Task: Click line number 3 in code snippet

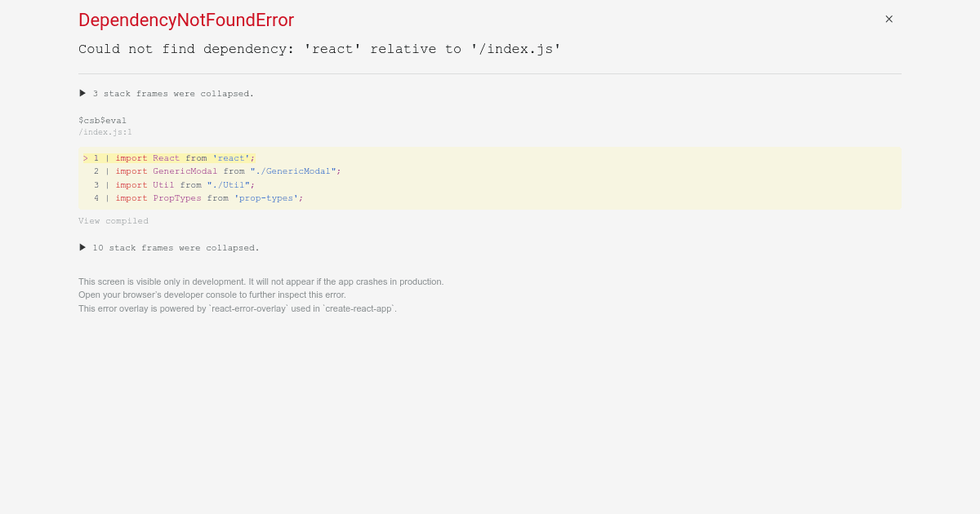Action: [96, 185]
